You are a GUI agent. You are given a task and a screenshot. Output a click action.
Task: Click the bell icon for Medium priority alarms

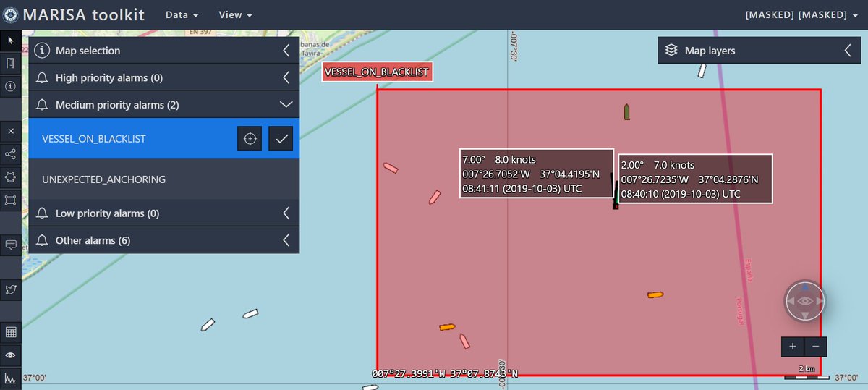pos(43,105)
